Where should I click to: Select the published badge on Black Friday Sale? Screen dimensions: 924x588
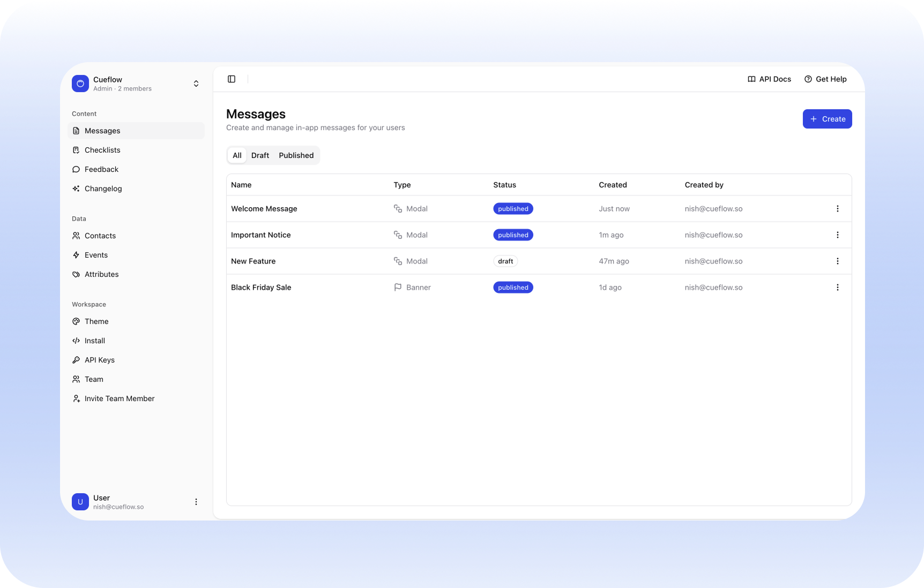click(513, 288)
